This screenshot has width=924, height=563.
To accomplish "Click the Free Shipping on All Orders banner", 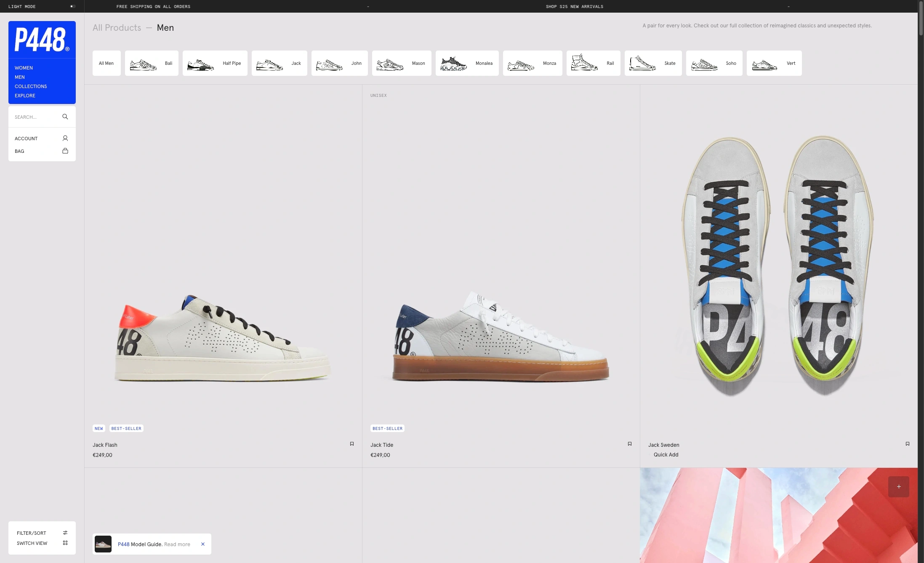I will coord(153,6).
